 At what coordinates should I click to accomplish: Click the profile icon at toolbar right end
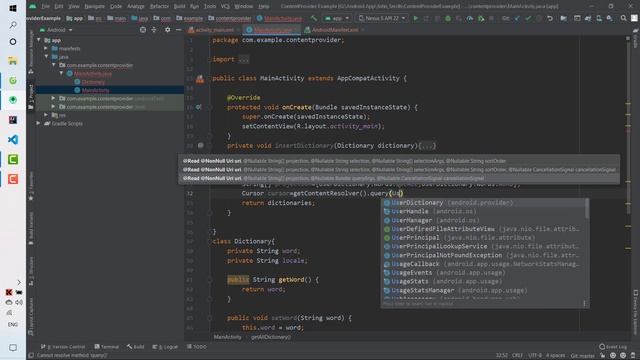pyautogui.click(x=634, y=18)
